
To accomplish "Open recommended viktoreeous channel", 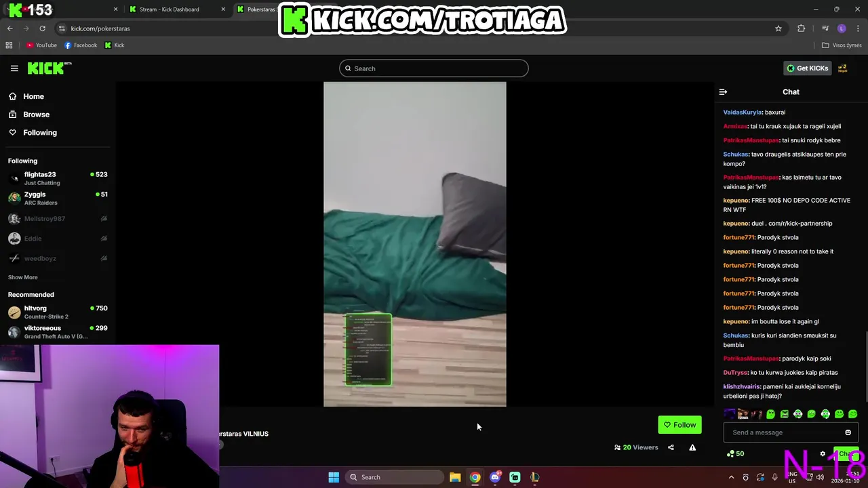I will coord(58,332).
